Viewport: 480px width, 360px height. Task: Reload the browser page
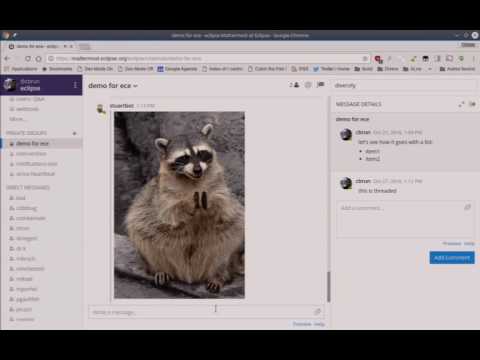click(28, 59)
